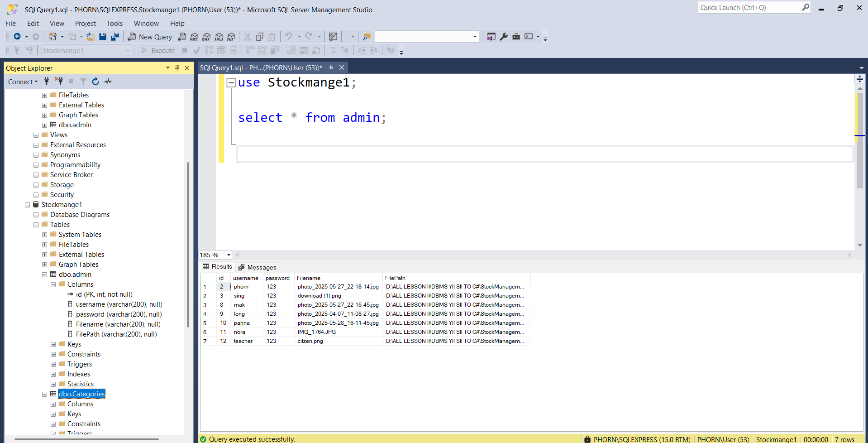Click the Undo arrow icon
The width and height of the screenshot is (868, 443).
tap(288, 36)
